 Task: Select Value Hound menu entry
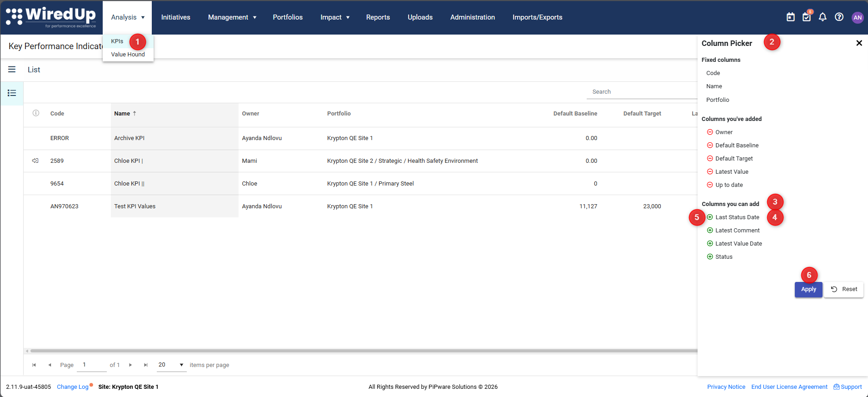click(128, 55)
